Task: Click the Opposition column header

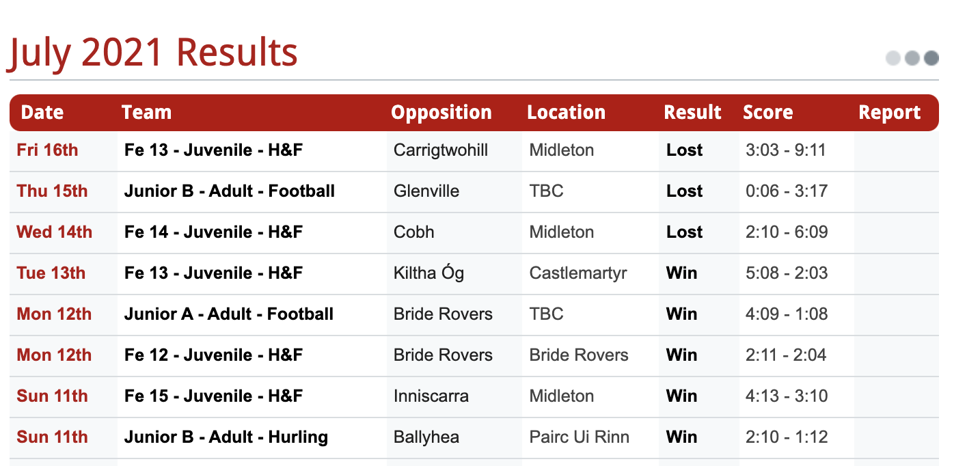Action: point(441,113)
